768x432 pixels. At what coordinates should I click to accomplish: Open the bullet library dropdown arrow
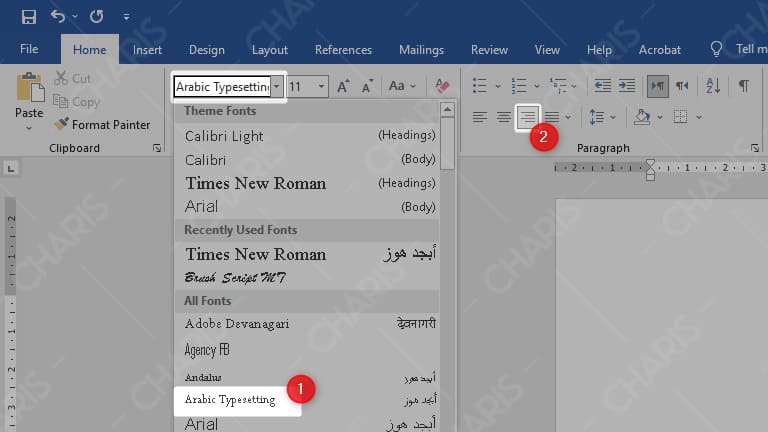point(498,86)
